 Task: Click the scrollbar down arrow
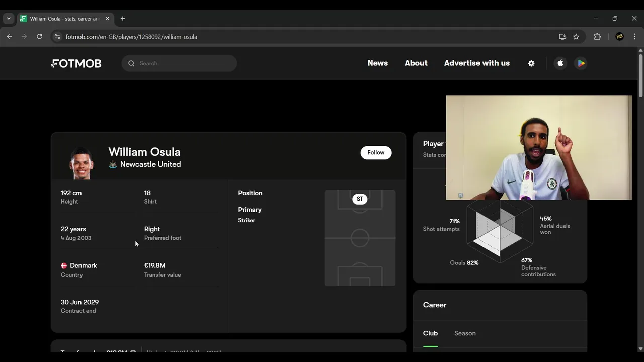[x=640, y=348]
